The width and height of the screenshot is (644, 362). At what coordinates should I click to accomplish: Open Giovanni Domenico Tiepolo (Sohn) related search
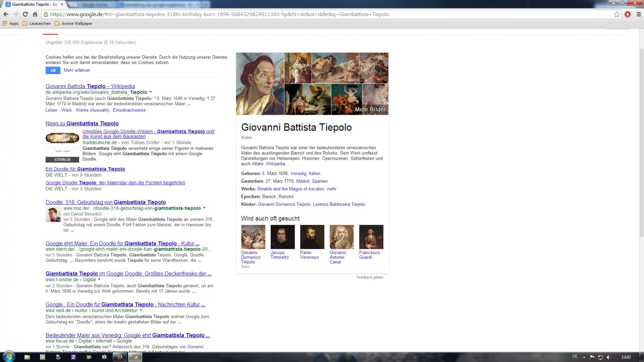pyautogui.click(x=253, y=247)
